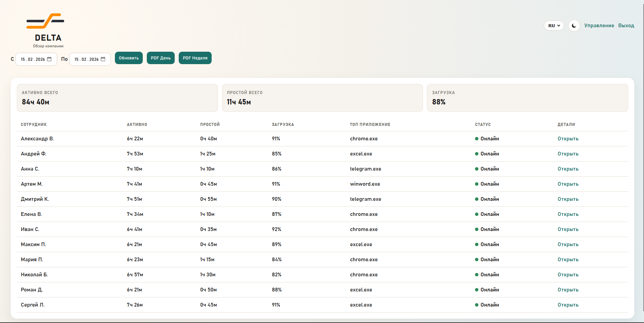Select employee name Анна С.
The width and height of the screenshot is (644, 323).
30,169
